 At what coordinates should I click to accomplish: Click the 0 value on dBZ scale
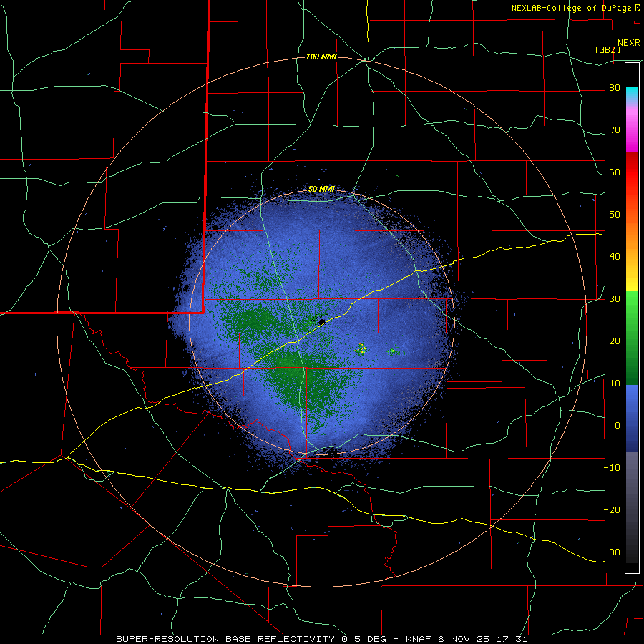(x=618, y=426)
